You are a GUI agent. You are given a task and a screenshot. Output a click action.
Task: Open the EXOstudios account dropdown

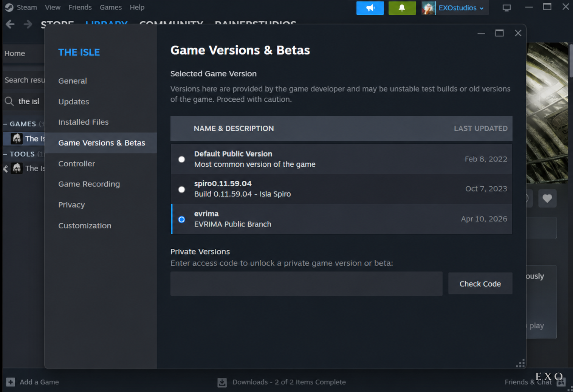461,8
